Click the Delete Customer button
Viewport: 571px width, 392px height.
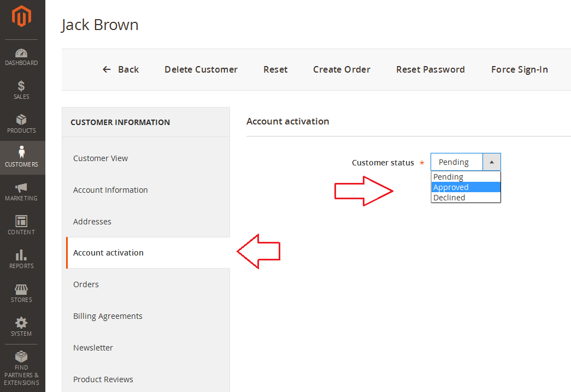[x=201, y=69]
